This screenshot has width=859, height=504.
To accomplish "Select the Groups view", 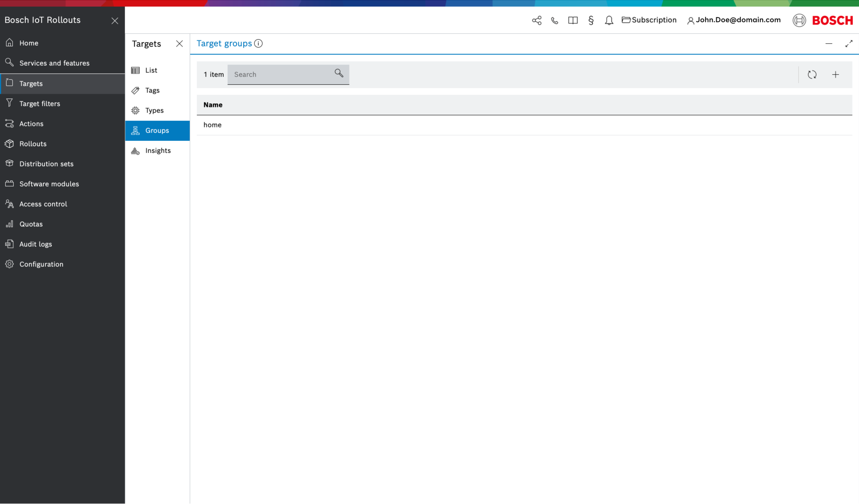I will [158, 131].
